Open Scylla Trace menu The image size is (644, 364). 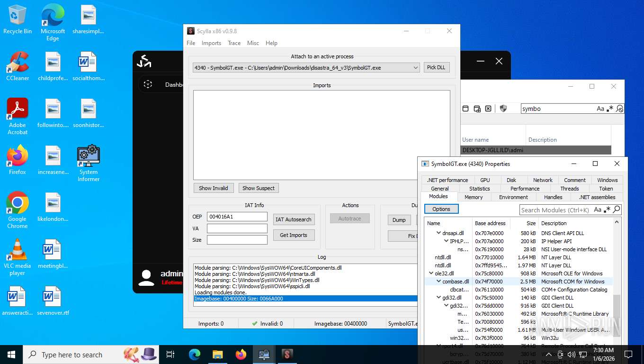tap(234, 43)
